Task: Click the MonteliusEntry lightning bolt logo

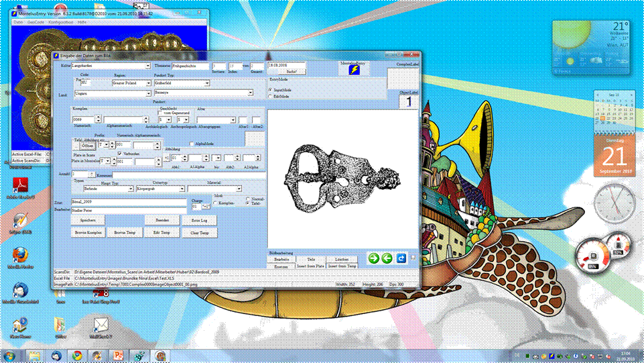Action: [354, 70]
